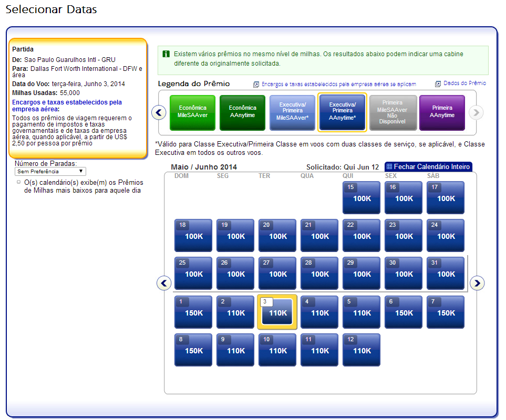Select June 2 date with 110K
This screenshot has height=420, width=506.
point(235,312)
